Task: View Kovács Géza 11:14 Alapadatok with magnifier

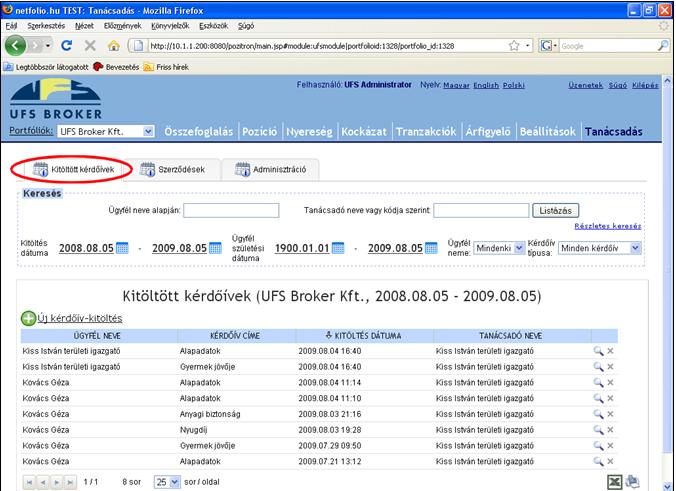Action: (598, 382)
